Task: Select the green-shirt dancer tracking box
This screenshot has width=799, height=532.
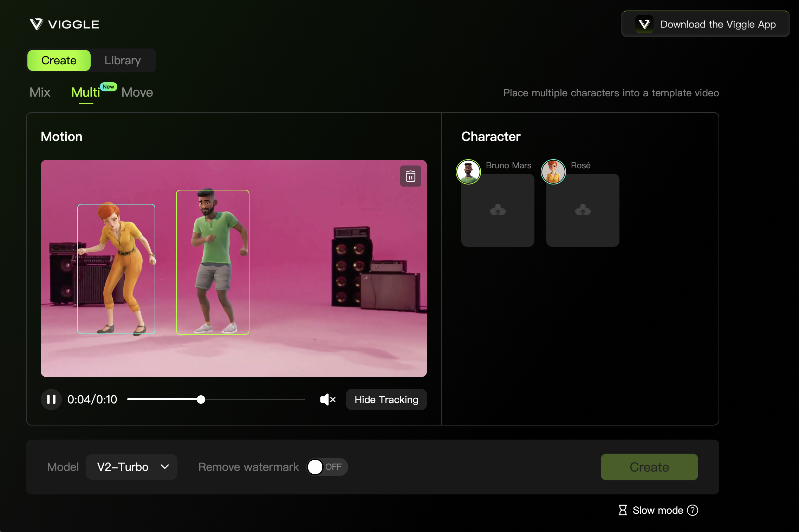Action: (213, 262)
